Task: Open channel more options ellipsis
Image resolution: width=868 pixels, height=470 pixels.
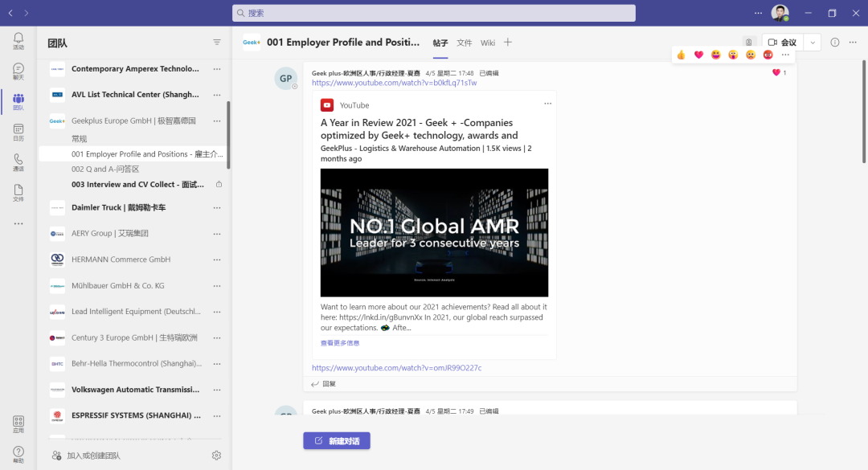Action: tap(853, 42)
